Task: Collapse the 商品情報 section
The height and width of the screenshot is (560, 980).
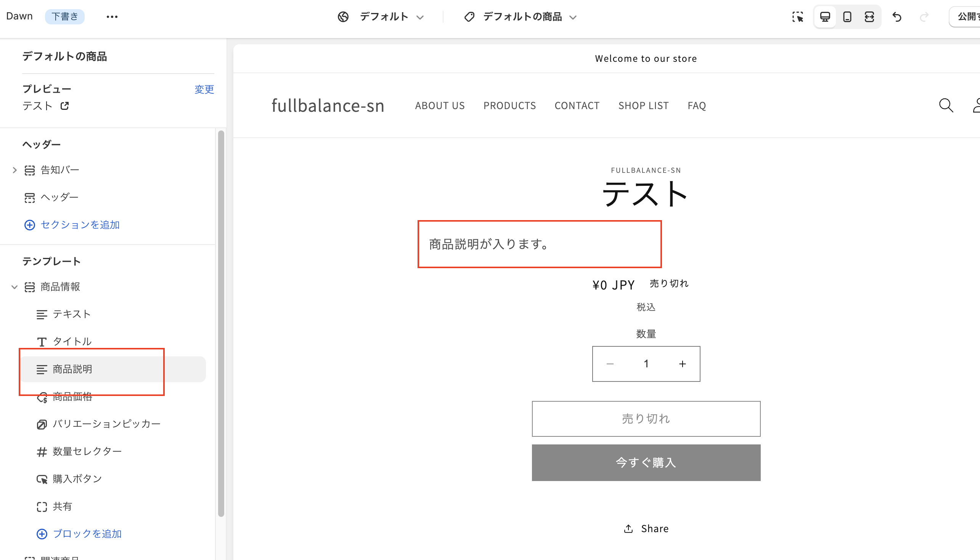Action: tap(14, 287)
